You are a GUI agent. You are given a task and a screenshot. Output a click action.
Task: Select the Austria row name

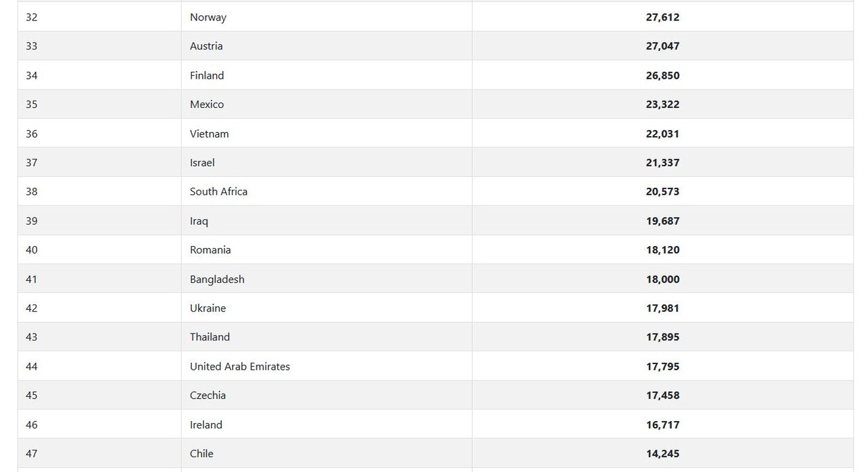(x=206, y=46)
